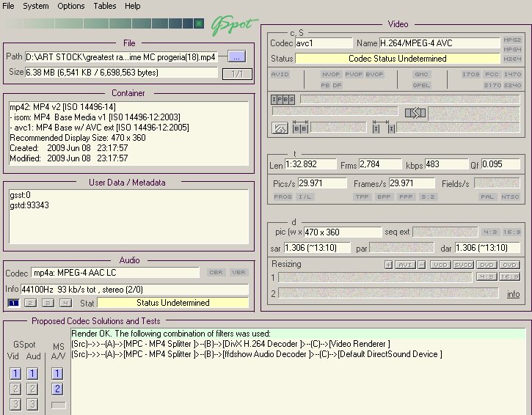Click the kbps 483 field
532x415 pixels.
(446, 164)
